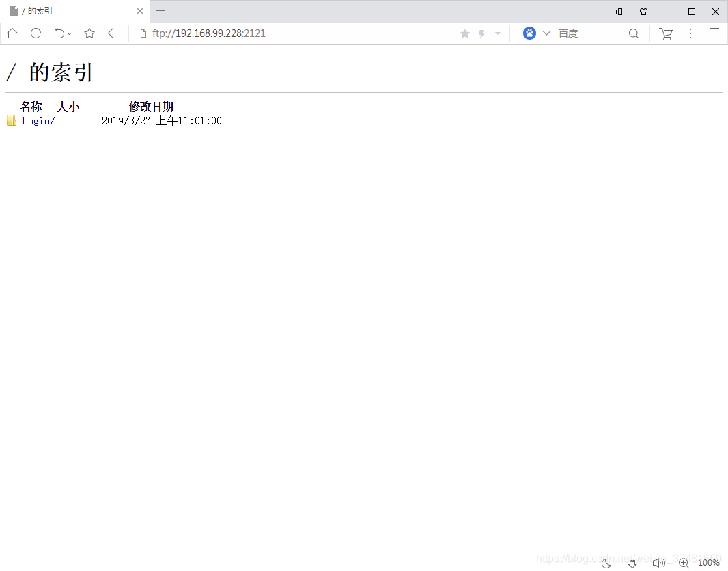Expand the restore closed tabs dropdown arrow
Screen dimensions: 728x571
[x=69, y=33]
